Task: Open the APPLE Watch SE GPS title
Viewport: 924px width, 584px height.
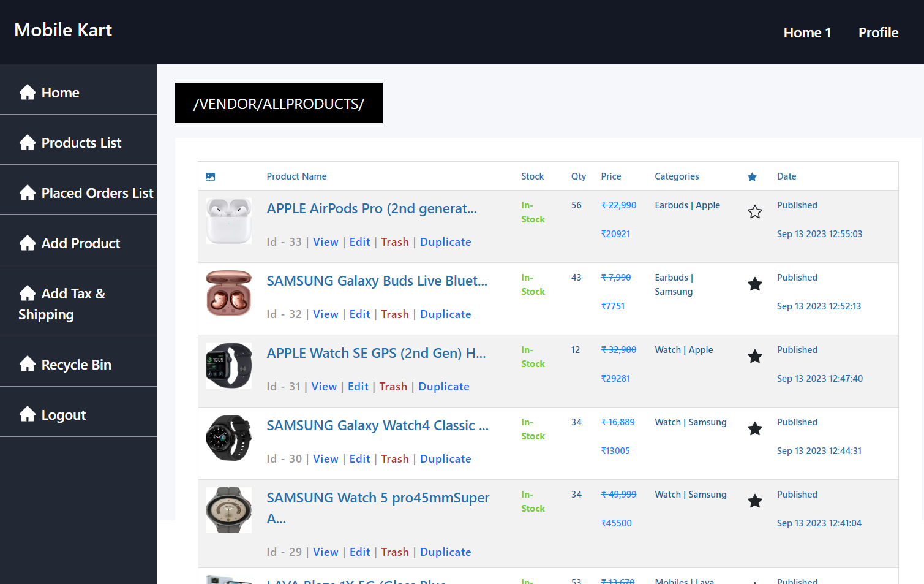Action: coord(376,353)
